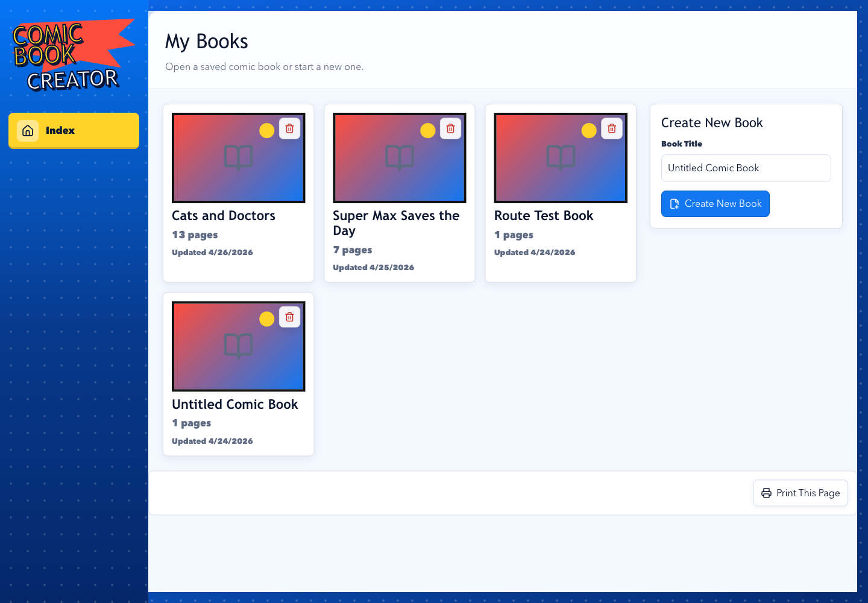This screenshot has height=603, width=868.
Task: Toggle the yellow badge on Route Test Book
Action: click(589, 130)
